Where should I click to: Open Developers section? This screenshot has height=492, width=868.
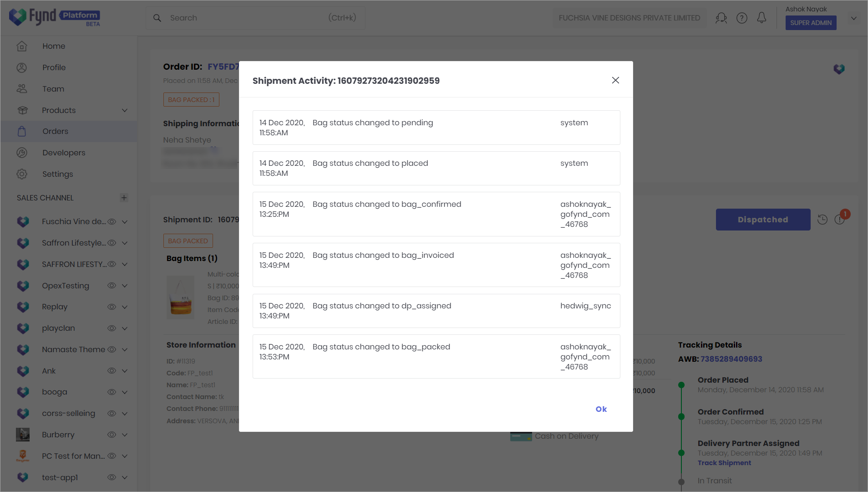[x=64, y=153]
